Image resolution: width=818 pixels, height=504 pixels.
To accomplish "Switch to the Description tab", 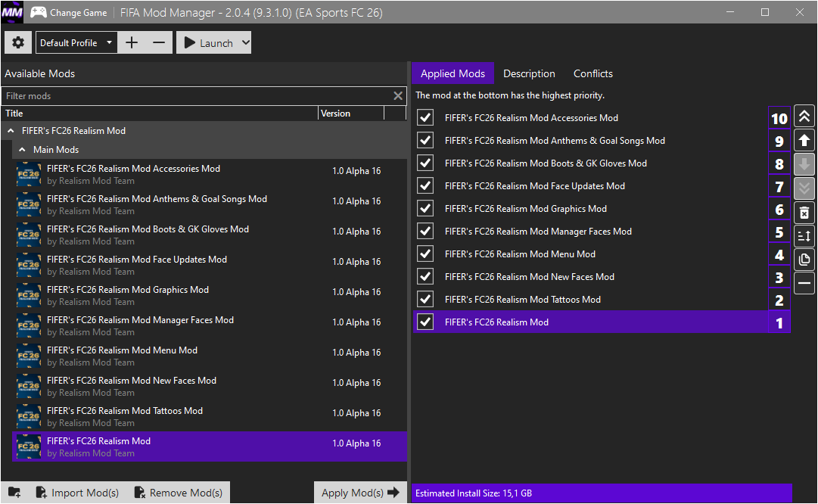I will coord(529,73).
